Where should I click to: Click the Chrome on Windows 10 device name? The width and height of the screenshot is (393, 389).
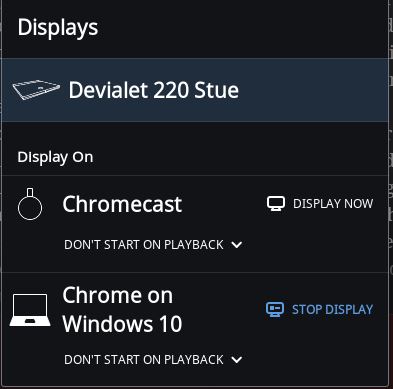point(122,310)
